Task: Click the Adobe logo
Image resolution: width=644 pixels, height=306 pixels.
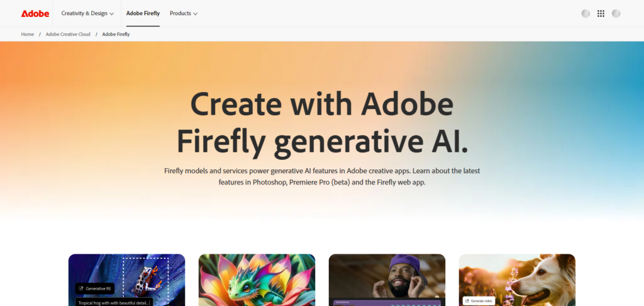Action: (x=35, y=13)
